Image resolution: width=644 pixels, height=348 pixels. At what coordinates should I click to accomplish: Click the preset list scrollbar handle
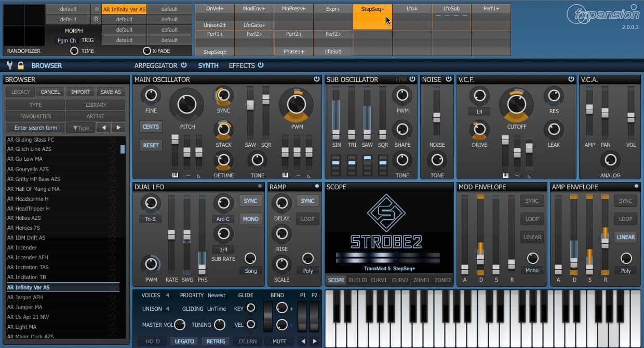click(x=123, y=149)
